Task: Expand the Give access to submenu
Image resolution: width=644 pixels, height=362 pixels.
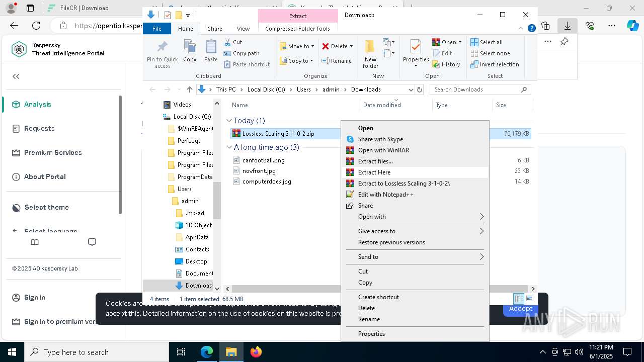Action: point(415,231)
